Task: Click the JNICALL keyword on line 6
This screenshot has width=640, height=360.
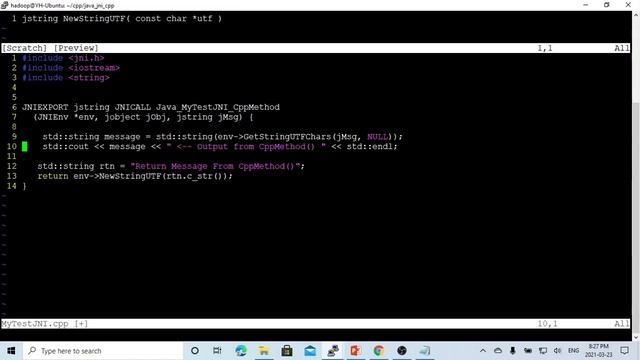Action: [x=133, y=107]
